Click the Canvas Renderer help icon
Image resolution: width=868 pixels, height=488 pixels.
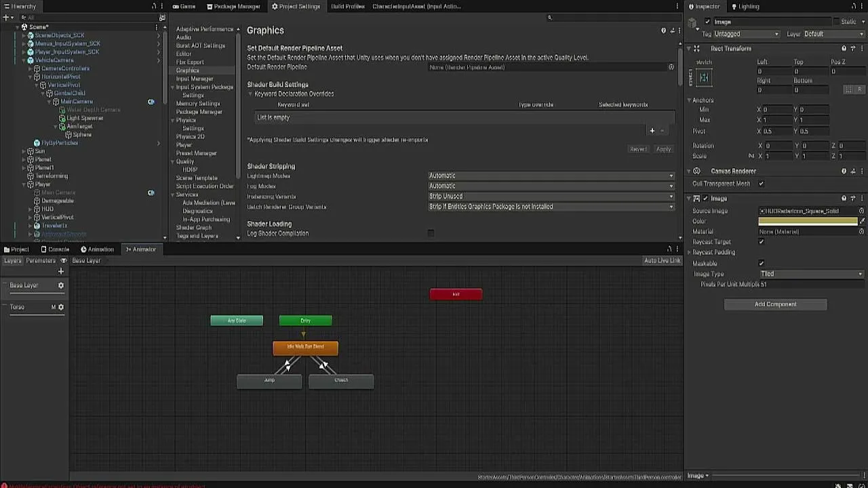tap(844, 171)
